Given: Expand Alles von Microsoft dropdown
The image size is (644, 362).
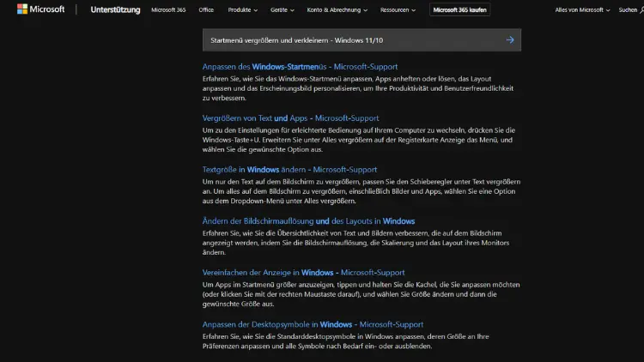Looking at the screenshot, I should click(582, 9).
